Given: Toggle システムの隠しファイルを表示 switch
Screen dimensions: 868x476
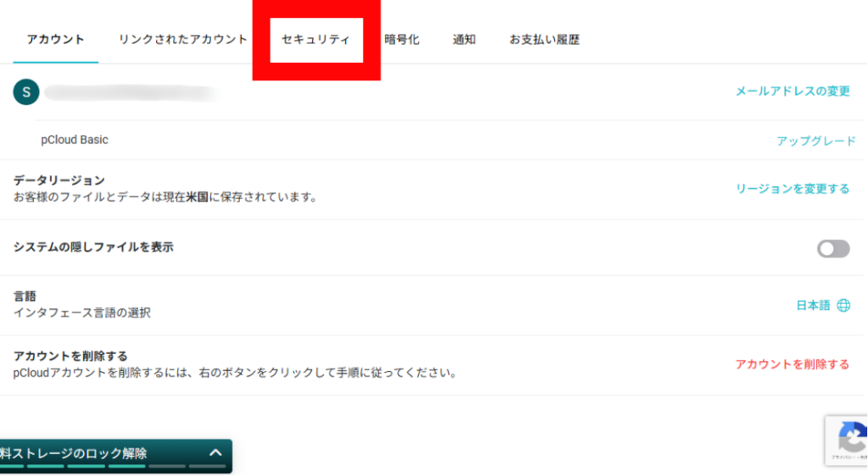Looking at the screenshot, I should 832,248.
